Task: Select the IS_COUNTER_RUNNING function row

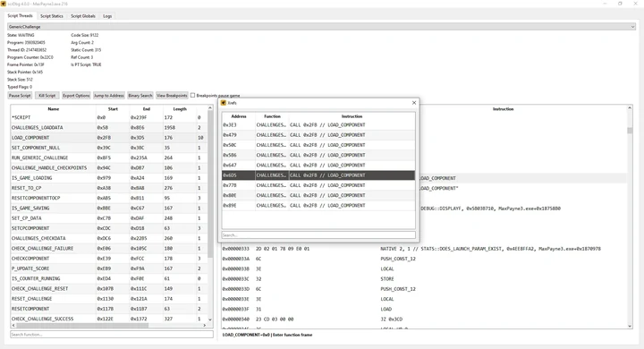Action: (x=109, y=278)
